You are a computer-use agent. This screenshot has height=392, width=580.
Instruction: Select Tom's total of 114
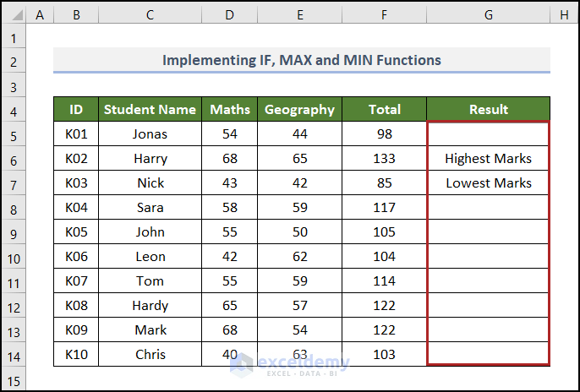click(x=385, y=280)
